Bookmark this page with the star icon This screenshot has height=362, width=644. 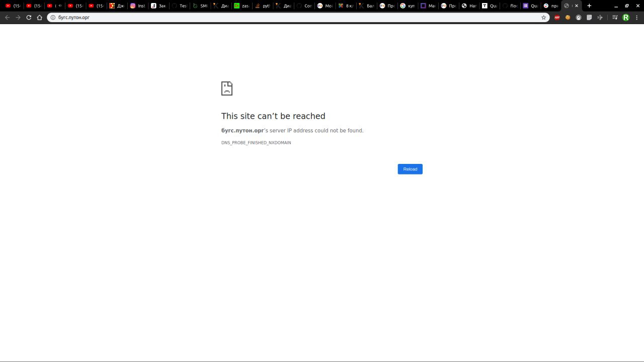pyautogui.click(x=543, y=17)
